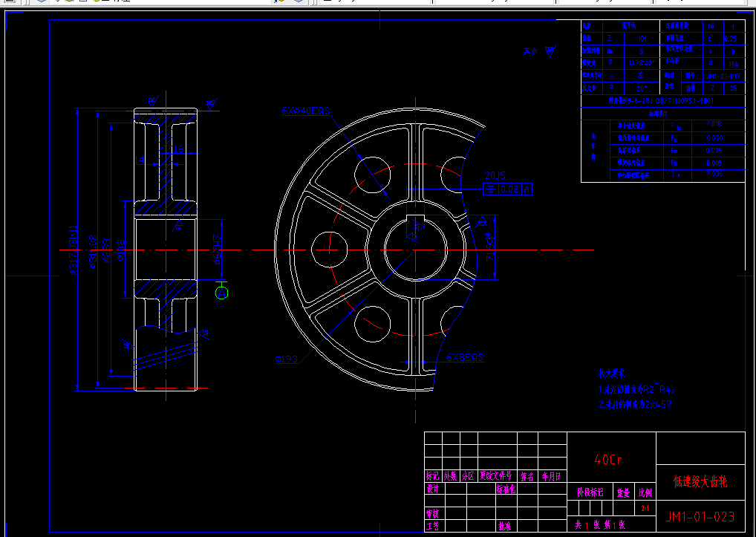The height and width of the screenshot is (537, 756).
Task: Click the Fp tolerance value 0.070
Action: pos(714,138)
